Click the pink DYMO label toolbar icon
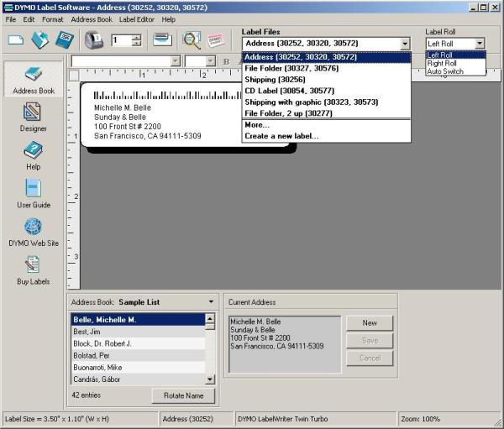This screenshot has width=504, height=429. coord(216,40)
